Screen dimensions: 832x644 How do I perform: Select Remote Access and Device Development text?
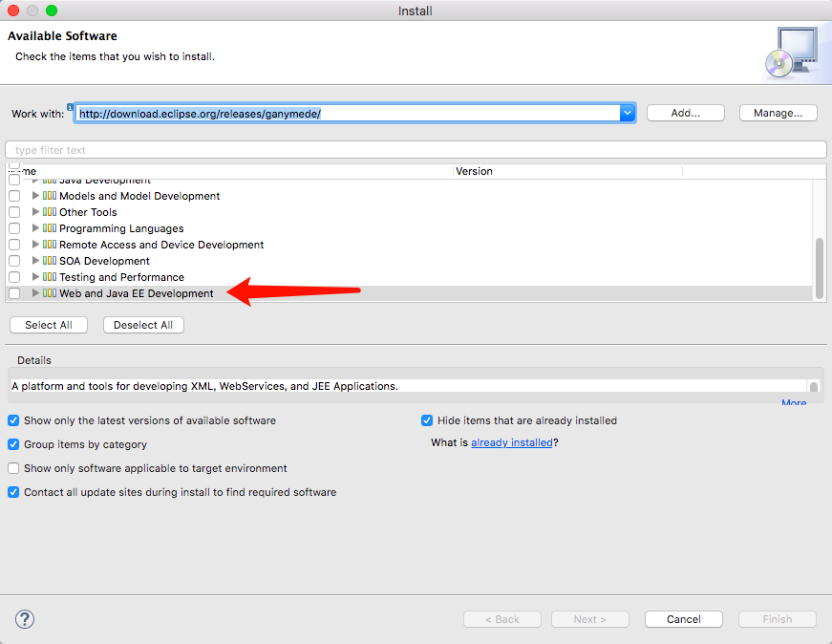click(x=161, y=245)
